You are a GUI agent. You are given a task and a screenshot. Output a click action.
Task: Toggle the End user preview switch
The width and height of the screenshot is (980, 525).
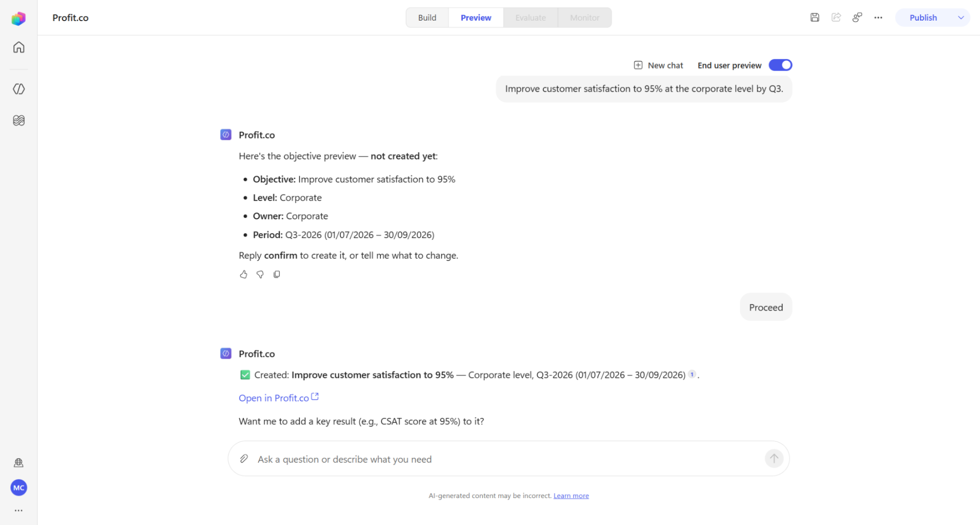pos(780,65)
